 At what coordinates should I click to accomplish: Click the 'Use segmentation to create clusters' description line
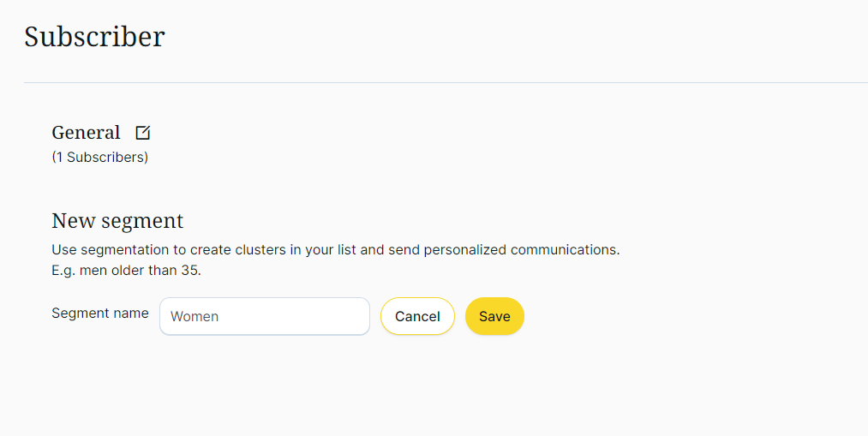tap(335, 250)
